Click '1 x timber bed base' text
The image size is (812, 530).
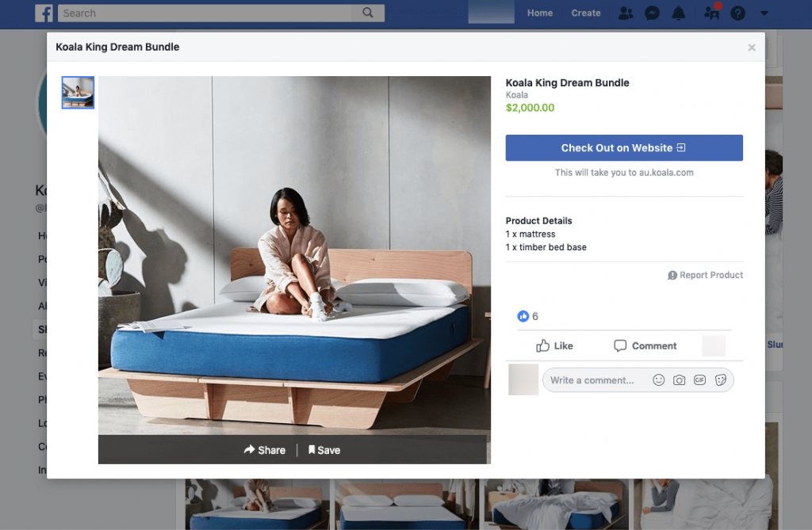(x=546, y=247)
